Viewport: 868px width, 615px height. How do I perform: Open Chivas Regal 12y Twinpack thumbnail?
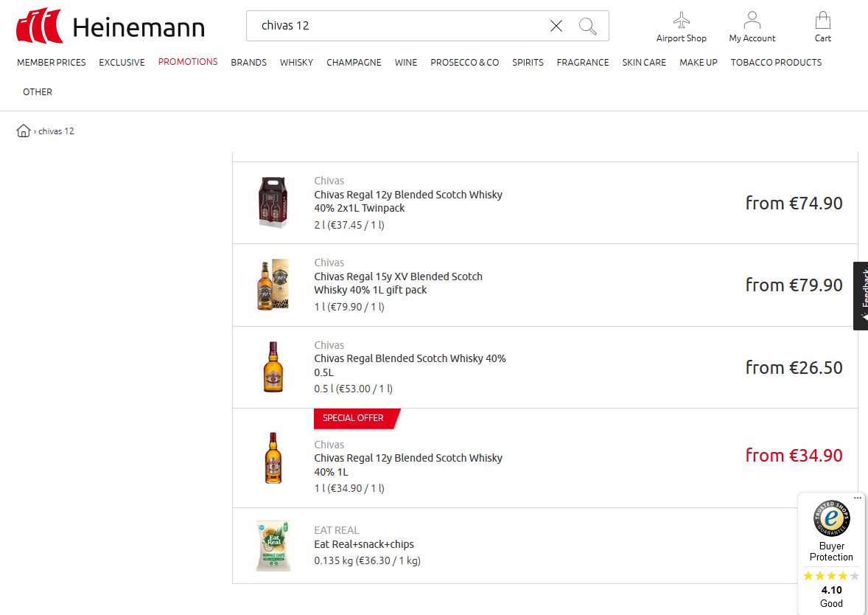[x=273, y=202]
